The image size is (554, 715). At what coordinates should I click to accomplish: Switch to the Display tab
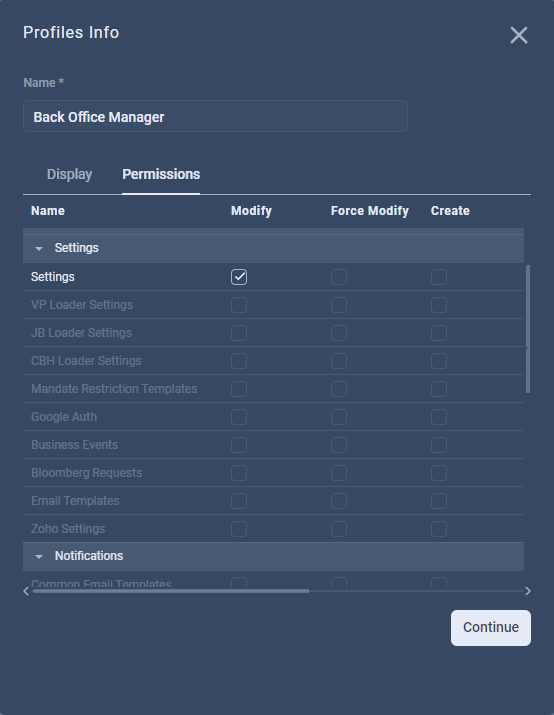tap(69, 174)
